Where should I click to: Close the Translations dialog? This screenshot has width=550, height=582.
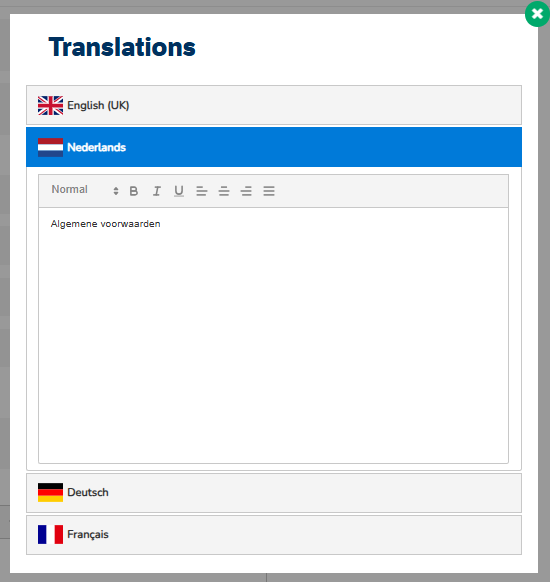tap(537, 14)
